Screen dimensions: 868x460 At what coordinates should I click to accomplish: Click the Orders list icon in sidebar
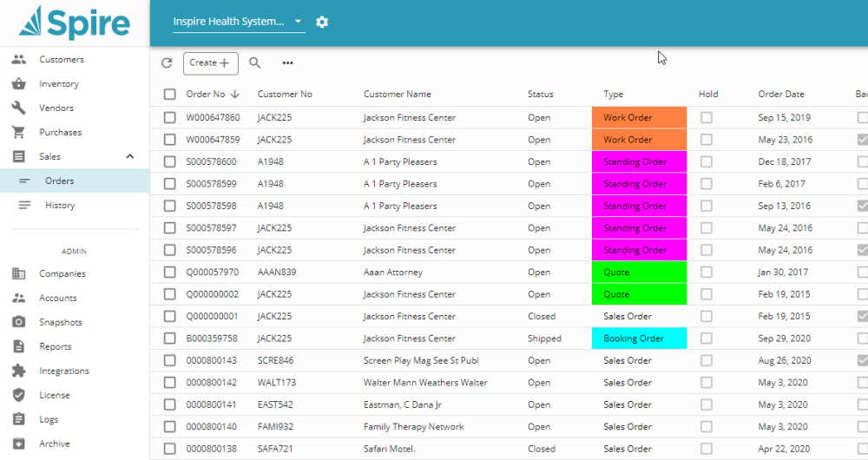coord(24,181)
